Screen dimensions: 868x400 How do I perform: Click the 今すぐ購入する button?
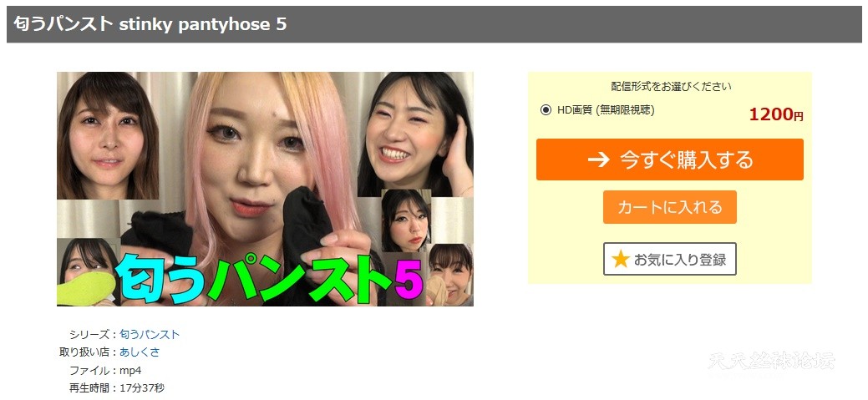coord(670,159)
